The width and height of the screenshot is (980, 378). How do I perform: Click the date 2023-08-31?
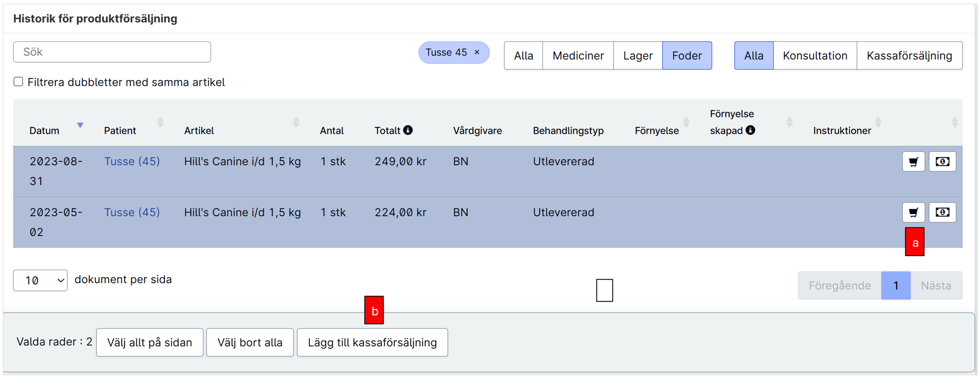(56, 171)
